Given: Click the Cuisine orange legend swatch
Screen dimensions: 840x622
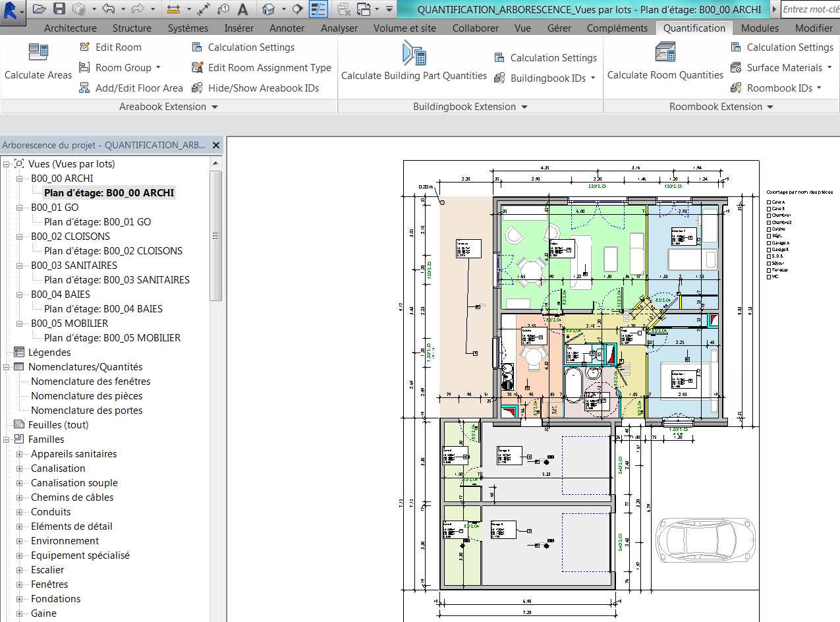Looking at the screenshot, I should pyautogui.click(x=769, y=229).
